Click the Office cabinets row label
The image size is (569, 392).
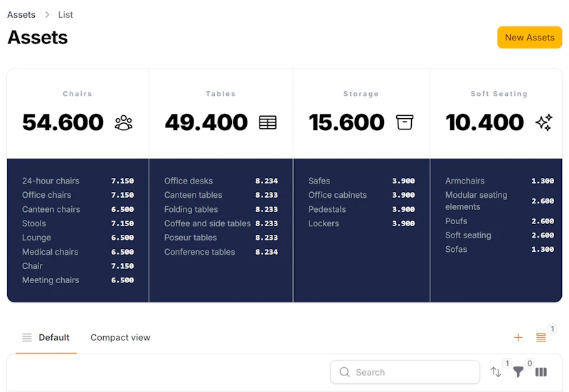click(x=337, y=195)
